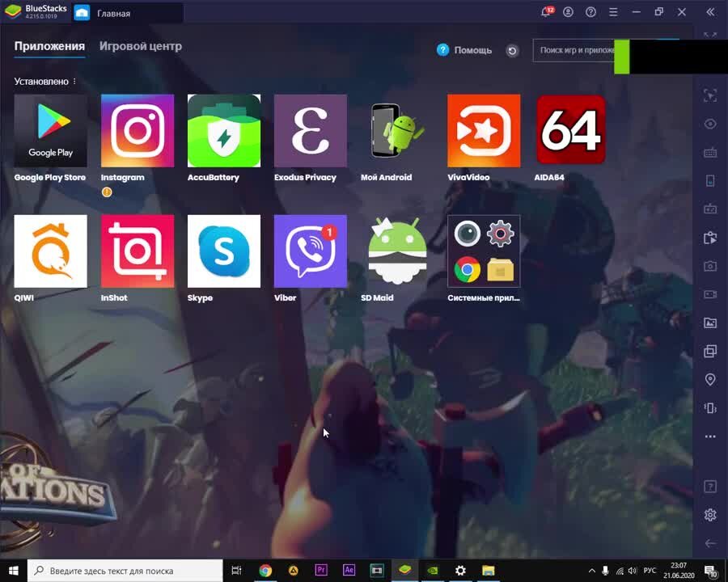Open Chrome from taskbar

coord(265,571)
